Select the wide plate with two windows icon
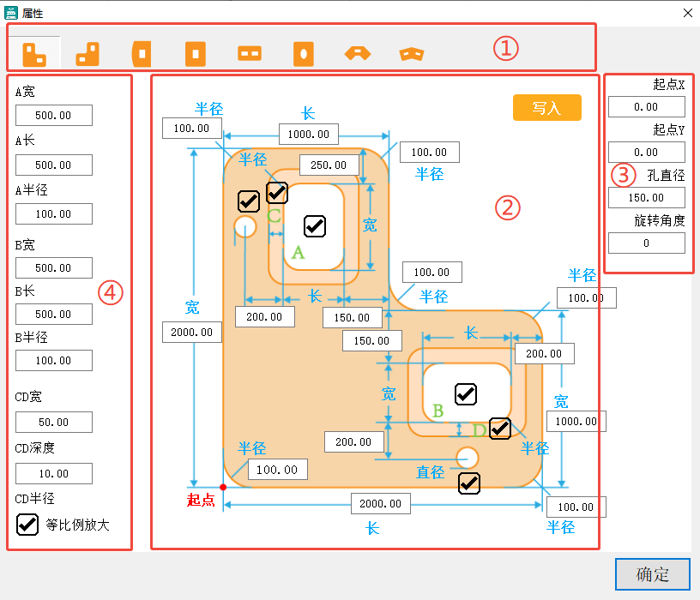This screenshot has height=600, width=700. [x=249, y=54]
